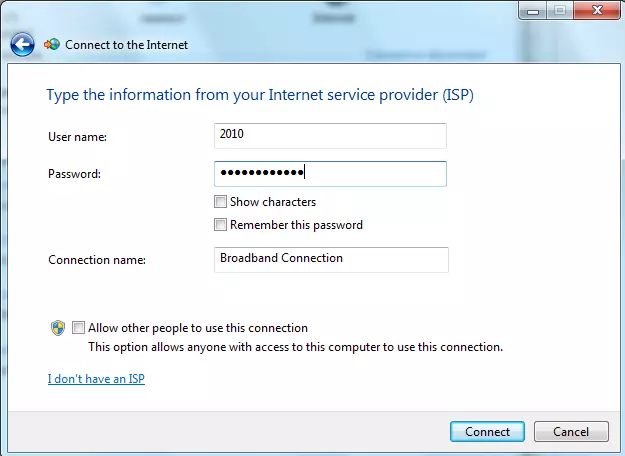The height and width of the screenshot is (456, 625).
Task: Go back using the blue arrow button
Action: [x=22, y=45]
